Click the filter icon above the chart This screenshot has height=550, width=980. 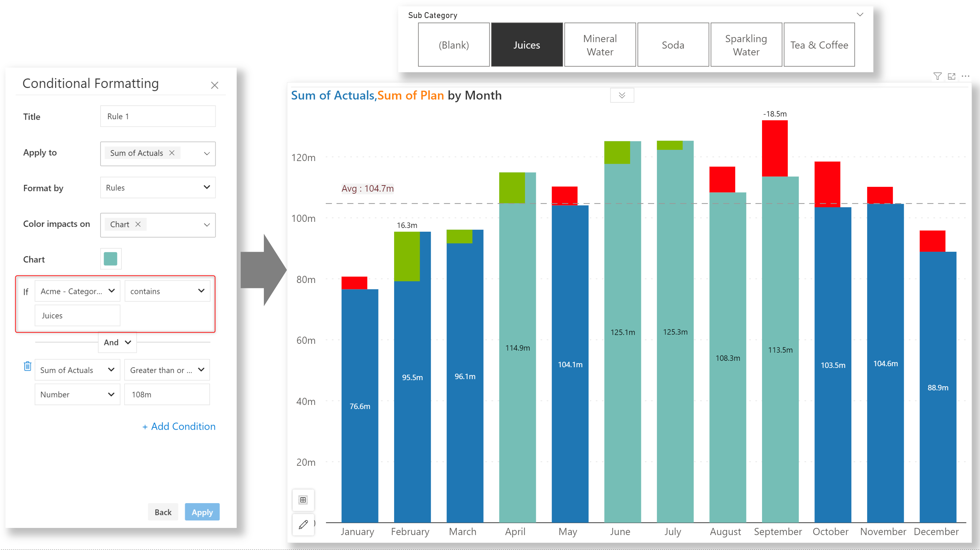tap(937, 76)
